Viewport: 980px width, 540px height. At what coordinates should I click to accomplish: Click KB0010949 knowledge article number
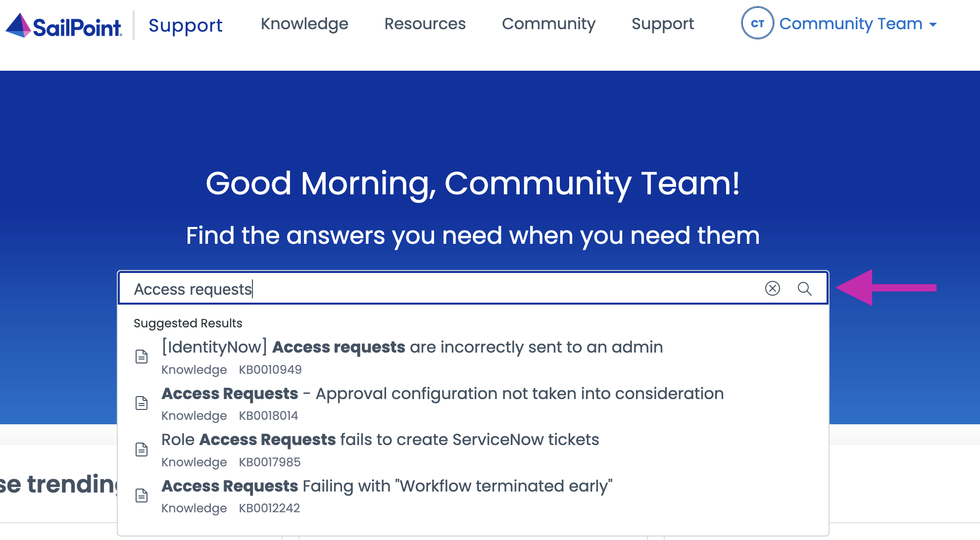click(270, 369)
